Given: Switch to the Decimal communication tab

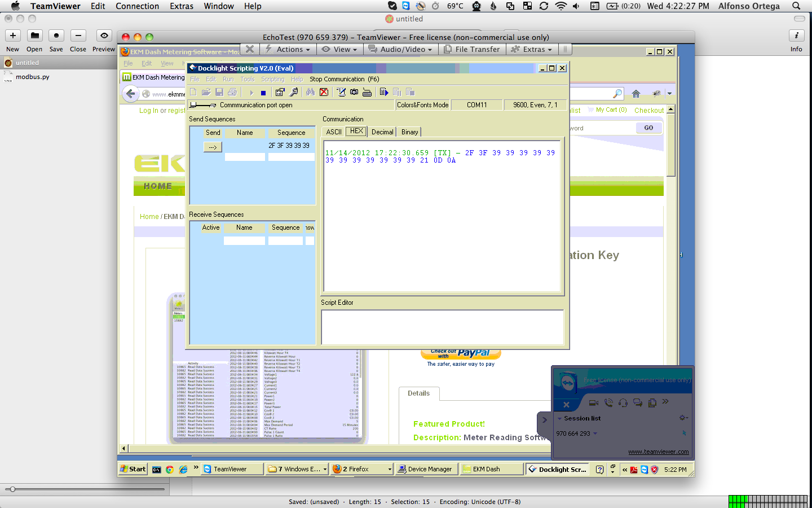Looking at the screenshot, I should [382, 132].
